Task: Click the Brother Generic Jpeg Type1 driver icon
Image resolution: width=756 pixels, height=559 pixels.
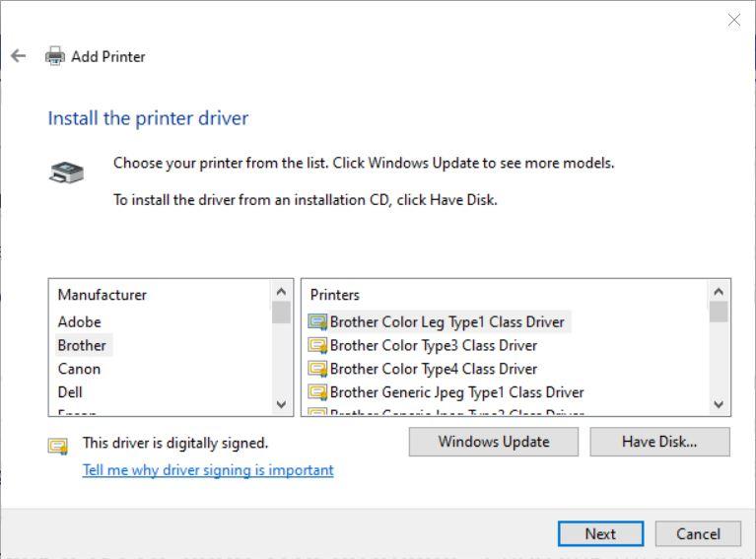Action: [x=317, y=392]
